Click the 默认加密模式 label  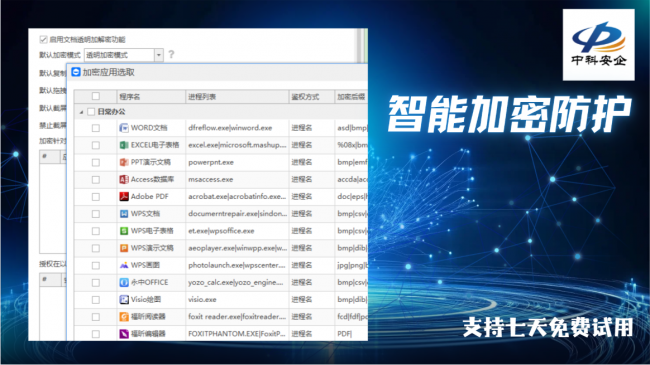[x=60, y=55]
